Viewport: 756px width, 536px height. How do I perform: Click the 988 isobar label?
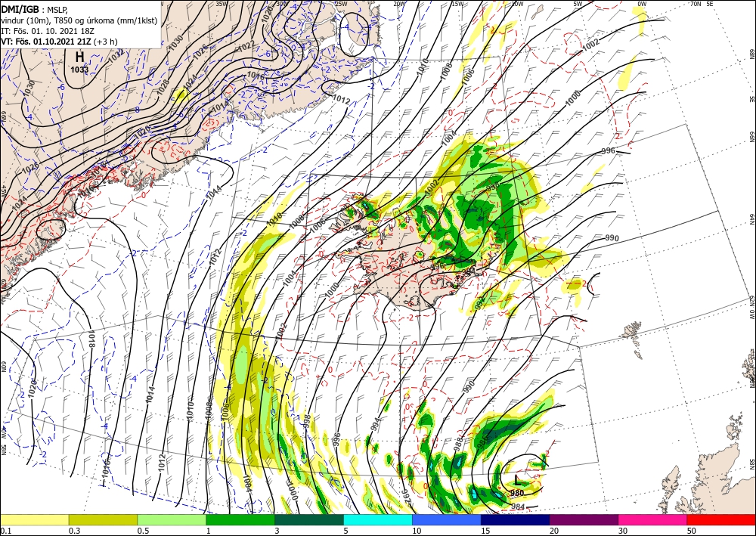pyautogui.click(x=459, y=444)
